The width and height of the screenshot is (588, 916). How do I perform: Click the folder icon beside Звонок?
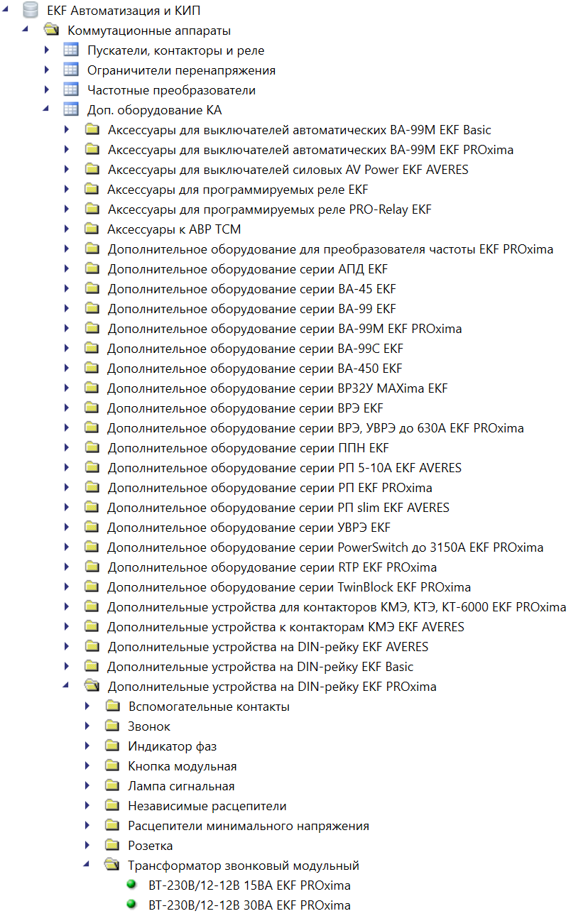pos(111,726)
